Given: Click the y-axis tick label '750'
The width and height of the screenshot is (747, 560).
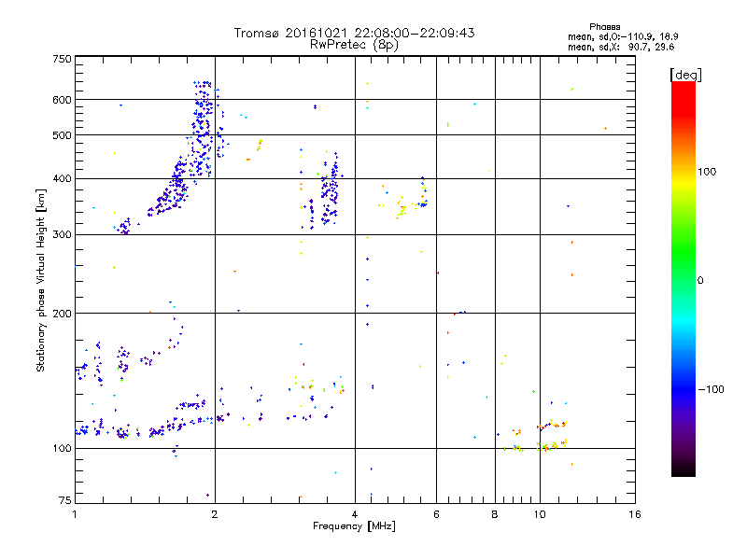Looking at the screenshot, I should pos(62,59).
